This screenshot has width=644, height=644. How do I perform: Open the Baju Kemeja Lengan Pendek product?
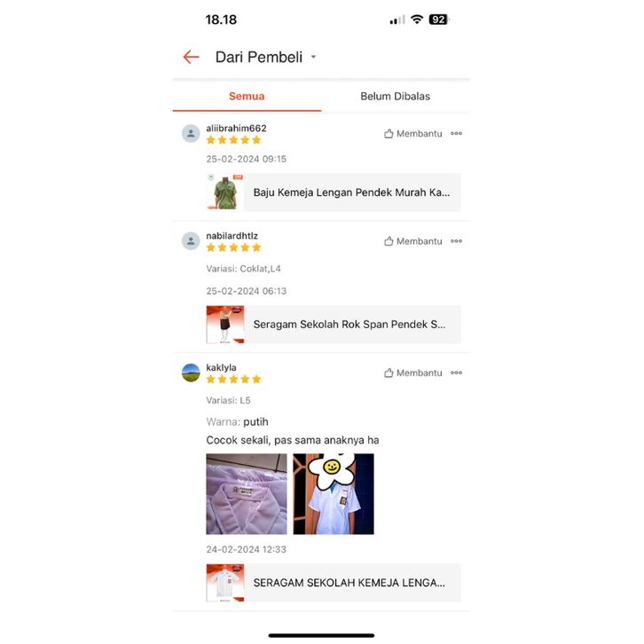pyautogui.click(x=334, y=192)
